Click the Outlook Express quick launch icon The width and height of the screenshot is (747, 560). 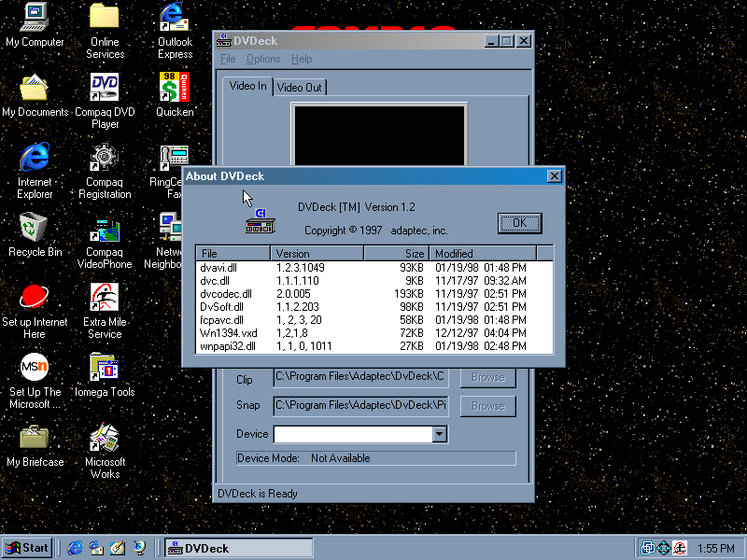(x=96, y=548)
